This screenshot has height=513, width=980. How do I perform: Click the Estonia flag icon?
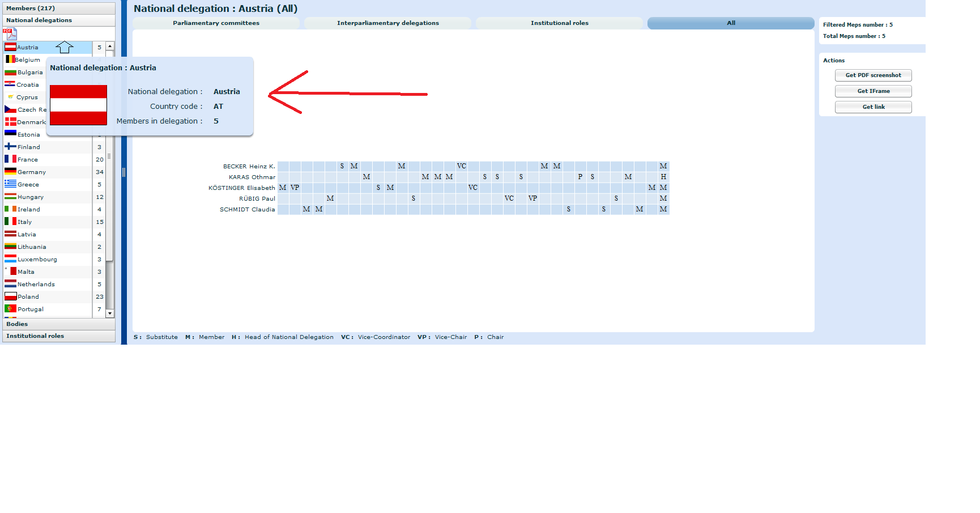[x=10, y=134]
